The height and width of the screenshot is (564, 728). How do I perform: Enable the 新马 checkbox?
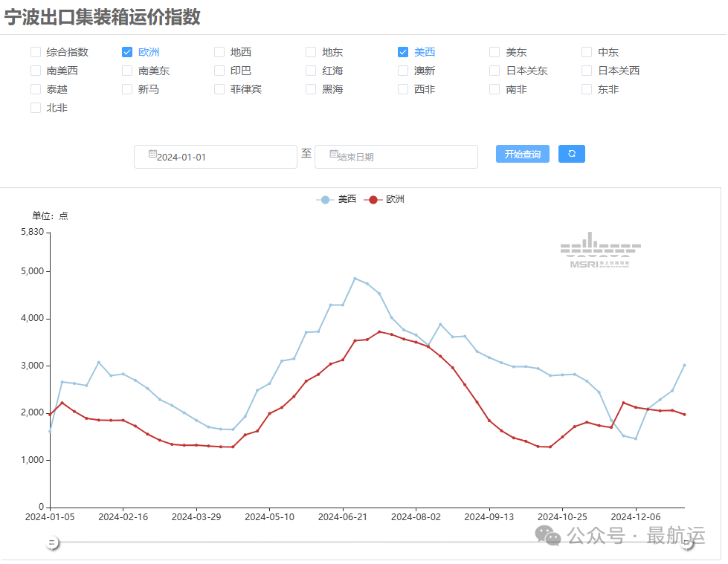(x=127, y=89)
